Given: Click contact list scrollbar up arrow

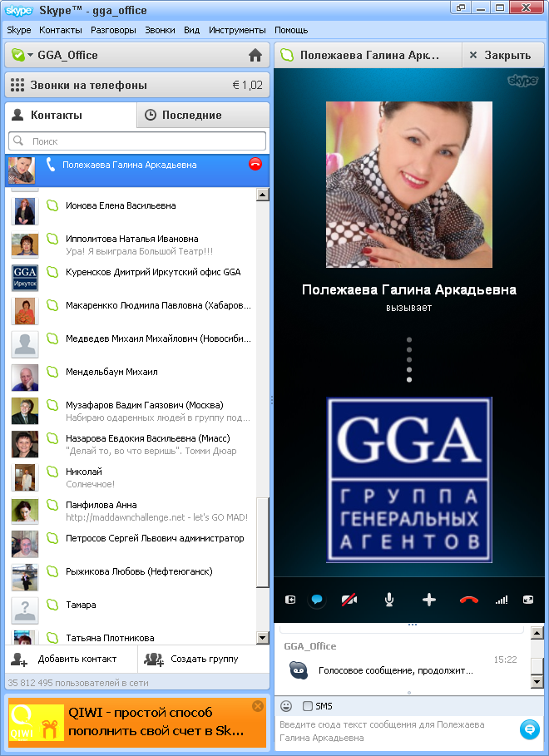Looking at the screenshot, I should click(263, 195).
